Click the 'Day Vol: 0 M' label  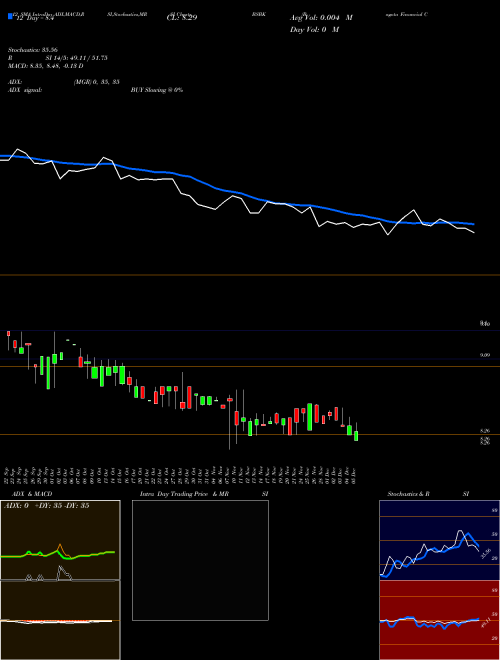pyautogui.click(x=314, y=29)
